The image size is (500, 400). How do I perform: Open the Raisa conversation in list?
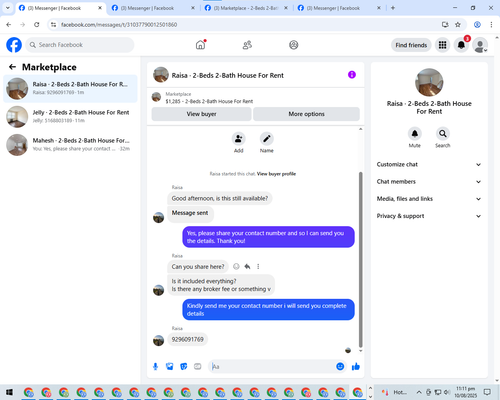point(70,88)
